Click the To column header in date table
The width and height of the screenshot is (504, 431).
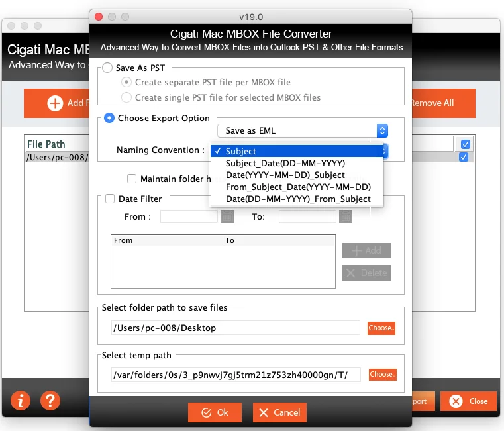pyautogui.click(x=279, y=240)
